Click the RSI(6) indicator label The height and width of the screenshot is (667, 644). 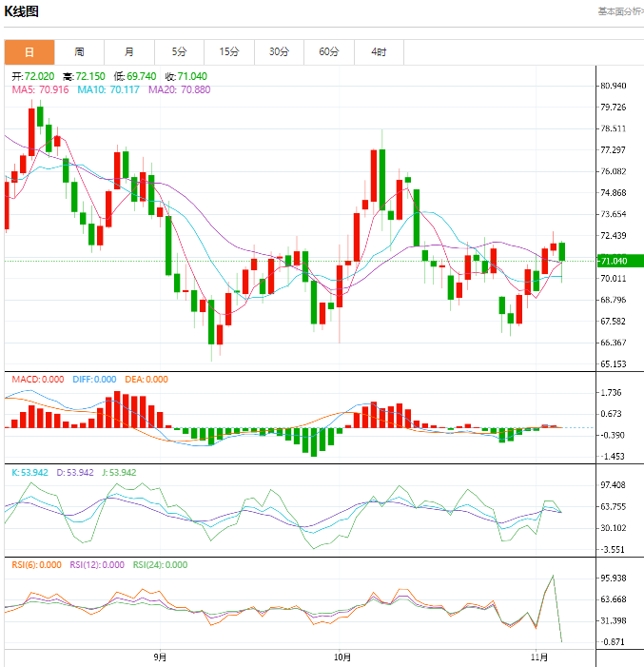37,564
